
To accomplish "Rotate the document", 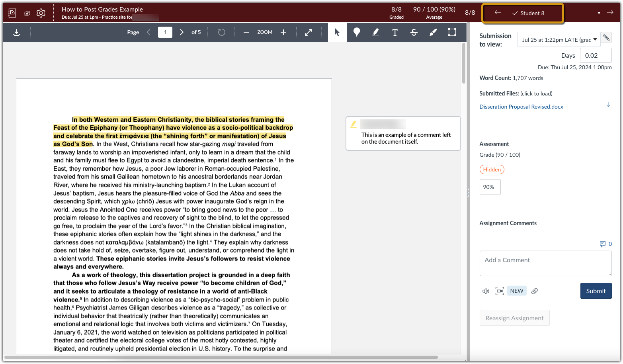I will (222, 32).
